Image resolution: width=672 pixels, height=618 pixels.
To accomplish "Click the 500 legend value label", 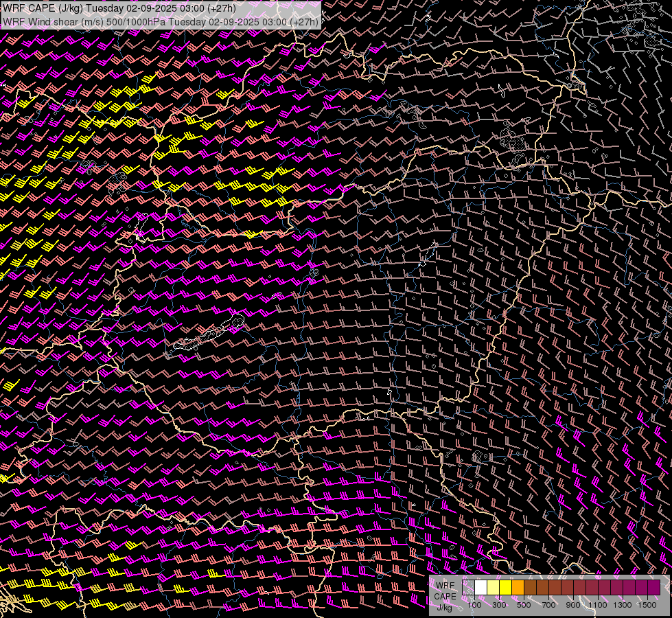I will point(524,605).
